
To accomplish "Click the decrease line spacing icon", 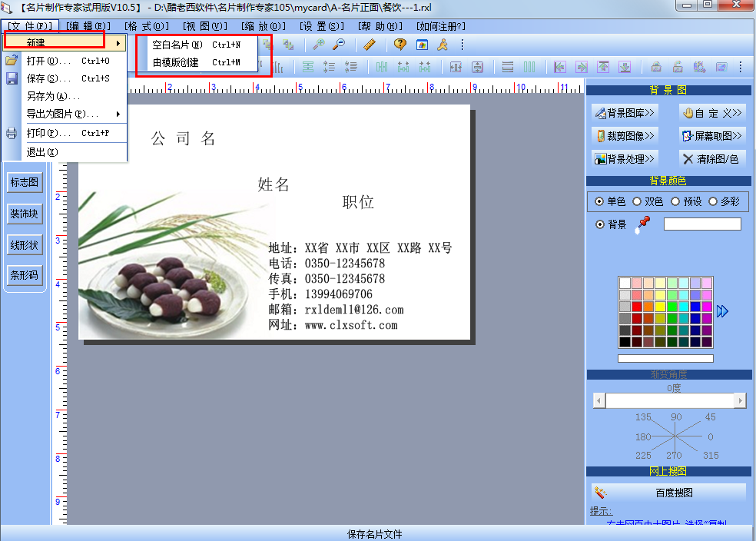I will [x=351, y=67].
